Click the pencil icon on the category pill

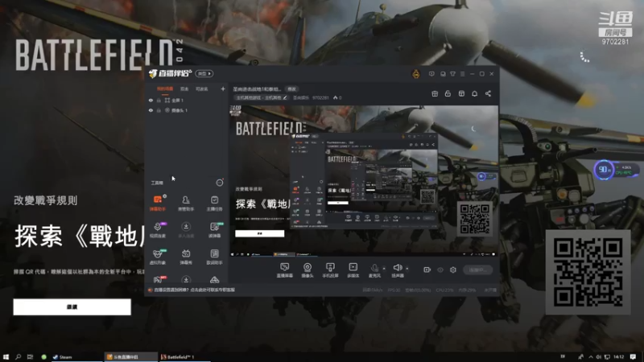(x=285, y=97)
